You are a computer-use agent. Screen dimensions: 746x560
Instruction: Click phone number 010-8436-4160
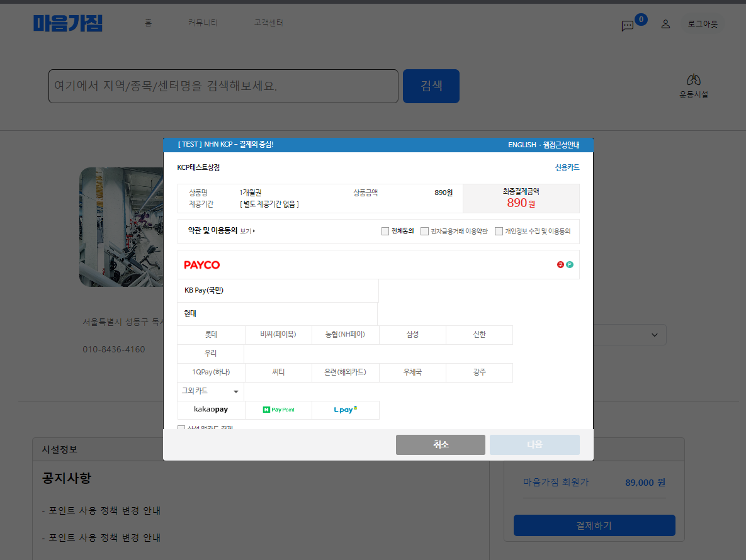114,349
